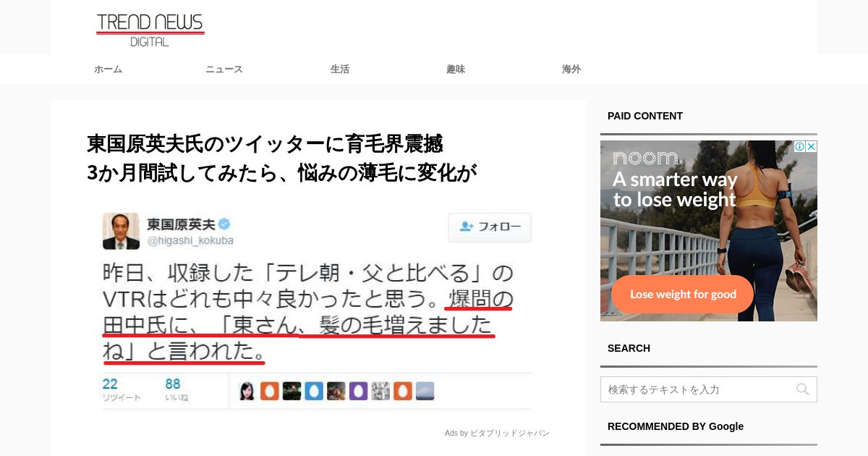The image size is (868, 456).
Task: Click the フォロー follow button
Action: [x=490, y=227]
